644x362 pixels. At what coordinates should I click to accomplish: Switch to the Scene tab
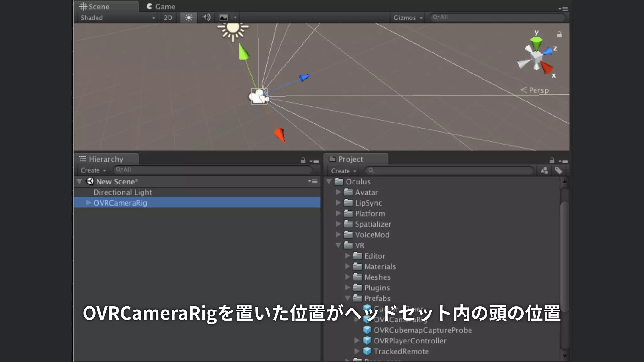coord(106,7)
